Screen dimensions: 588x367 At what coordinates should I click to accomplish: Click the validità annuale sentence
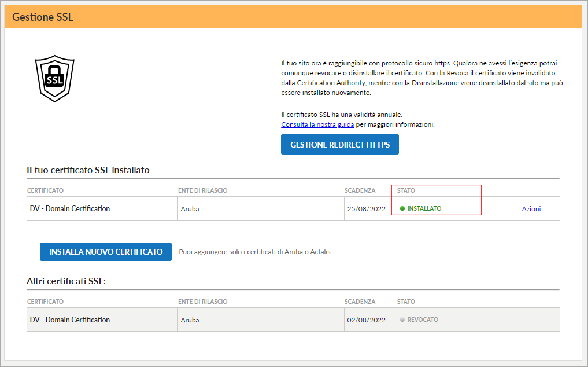pos(342,115)
